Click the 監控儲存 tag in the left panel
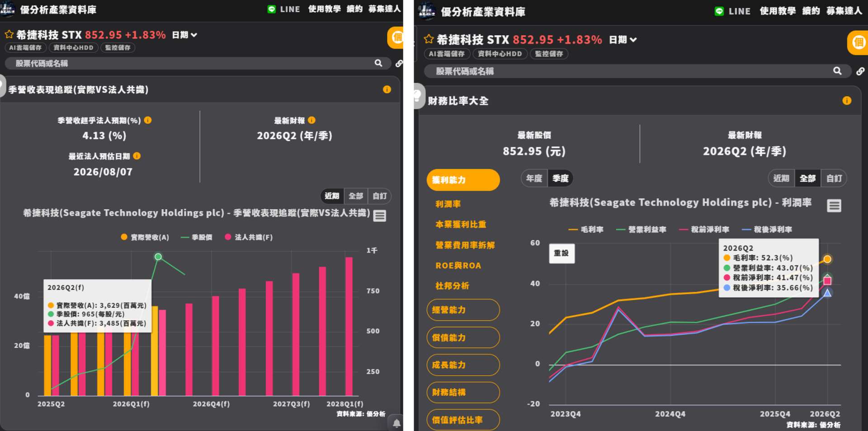 (x=118, y=47)
